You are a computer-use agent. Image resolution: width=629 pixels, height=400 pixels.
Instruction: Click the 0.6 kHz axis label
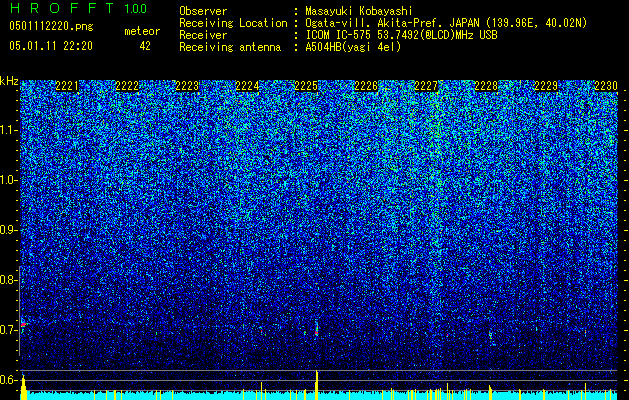(8, 380)
